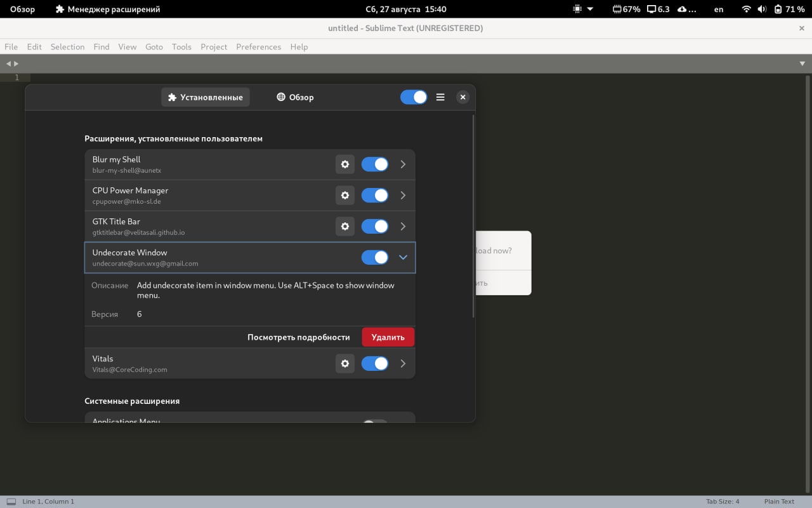Open settings gear for Blur my Shell

coord(345,164)
